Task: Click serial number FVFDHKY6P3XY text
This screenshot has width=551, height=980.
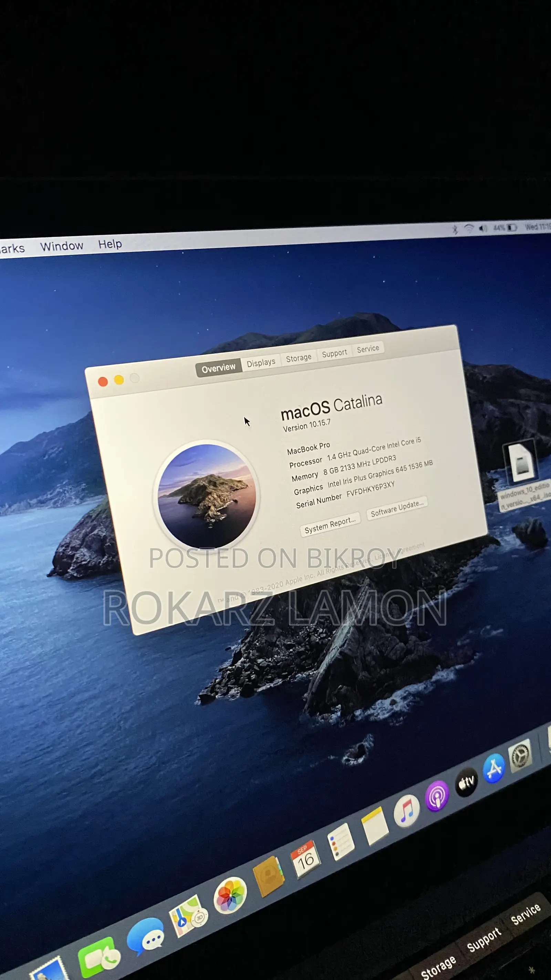Action: pyautogui.click(x=371, y=489)
